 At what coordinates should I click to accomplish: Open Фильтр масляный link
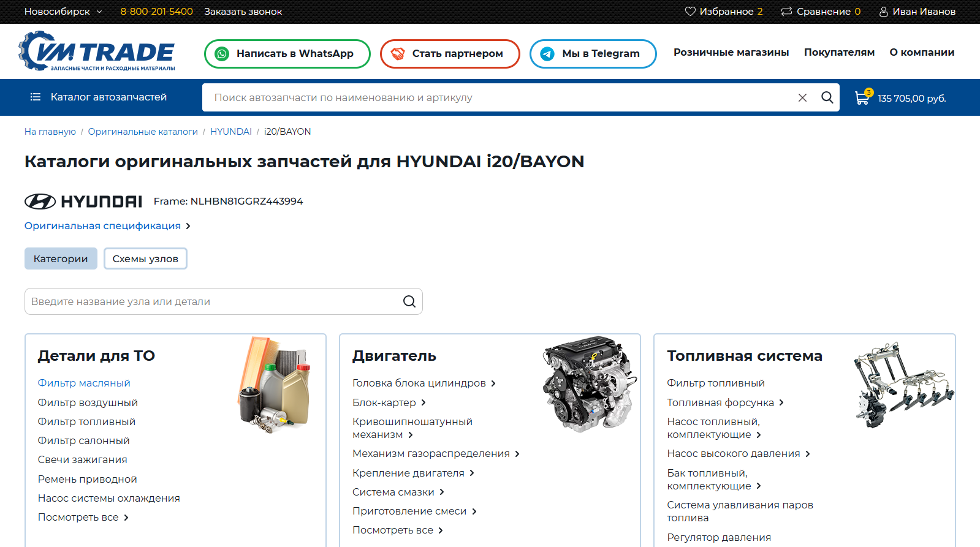[x=84, y=383]
